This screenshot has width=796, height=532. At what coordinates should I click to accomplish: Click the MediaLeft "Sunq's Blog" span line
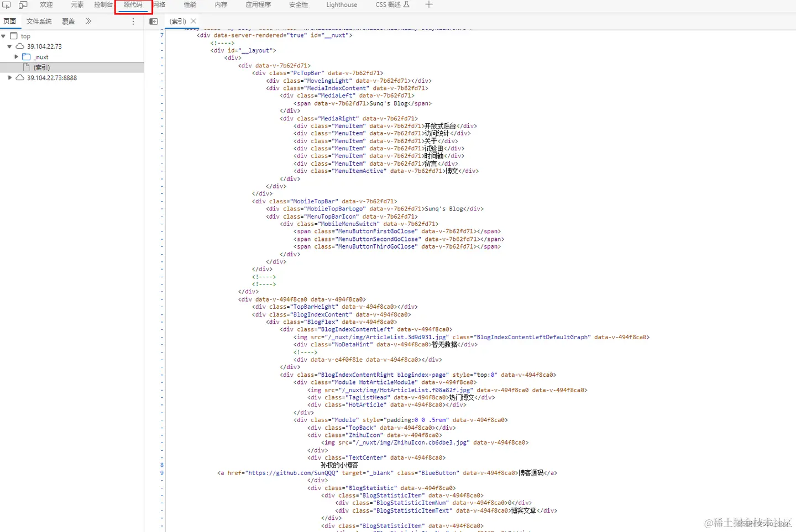(363, 103)
